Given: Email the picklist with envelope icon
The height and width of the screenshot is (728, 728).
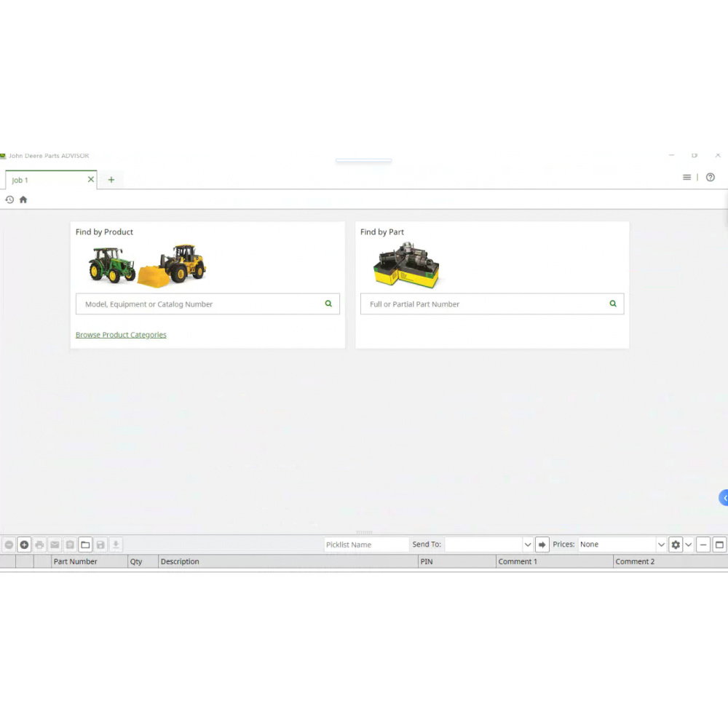Looking at the screenshot, I should point(55,545).
